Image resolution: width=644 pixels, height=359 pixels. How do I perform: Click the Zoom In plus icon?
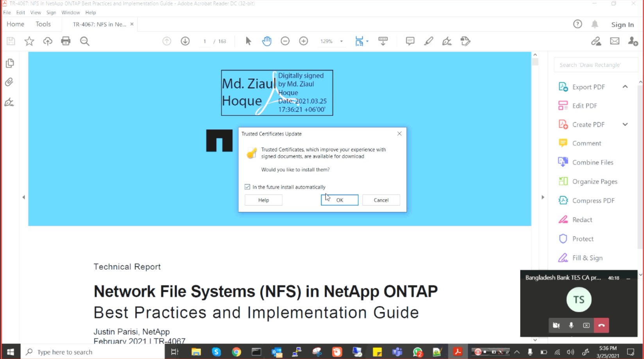tap(303, 41)
